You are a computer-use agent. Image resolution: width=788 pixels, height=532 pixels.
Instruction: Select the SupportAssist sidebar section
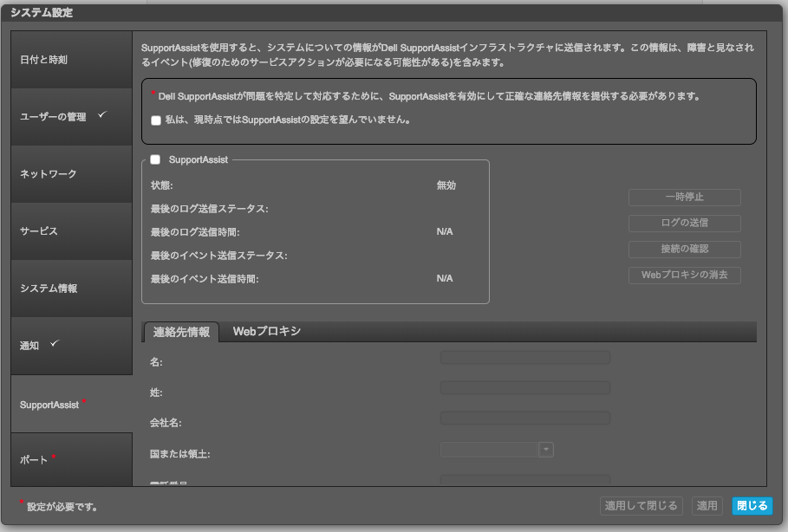click(71, 405)
